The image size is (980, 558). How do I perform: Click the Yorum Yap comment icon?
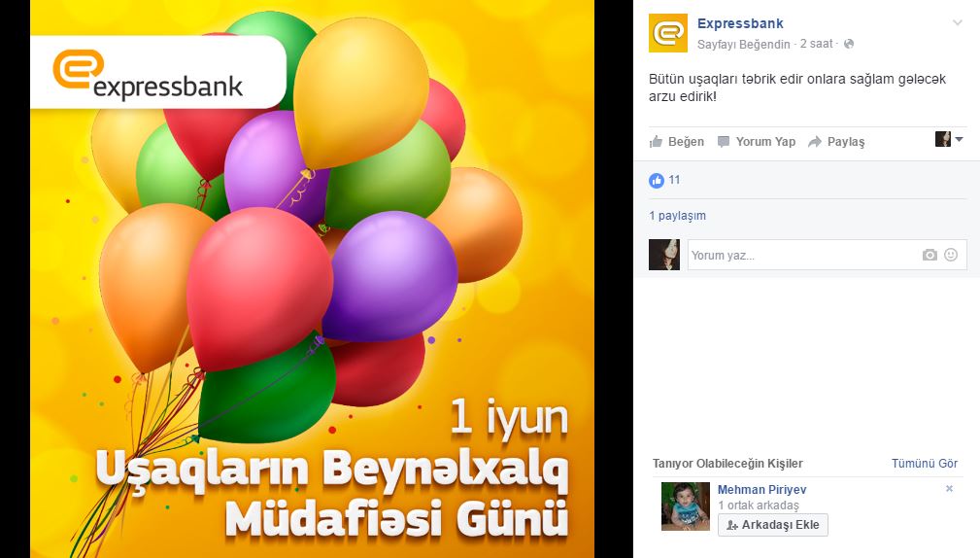(x=724, y=141)
